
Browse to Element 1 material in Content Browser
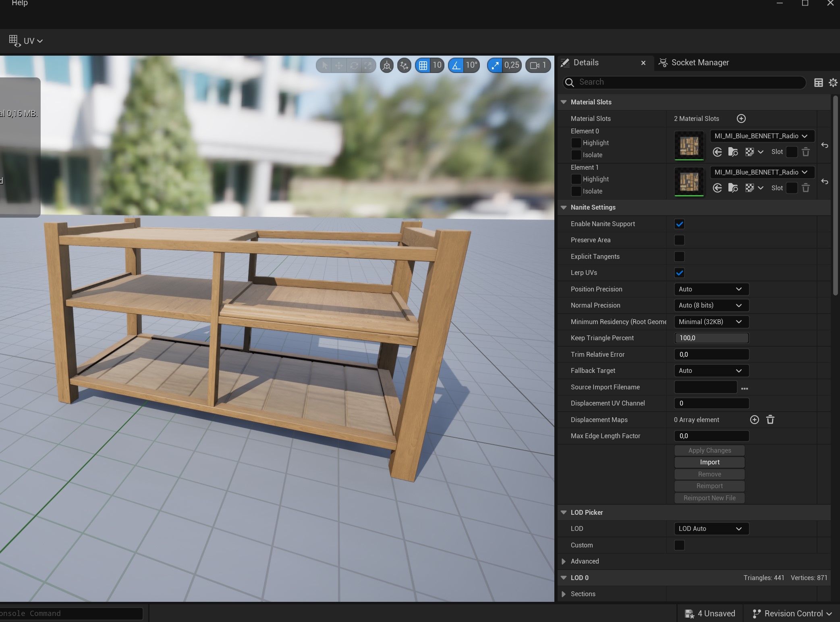click(733, 188)
